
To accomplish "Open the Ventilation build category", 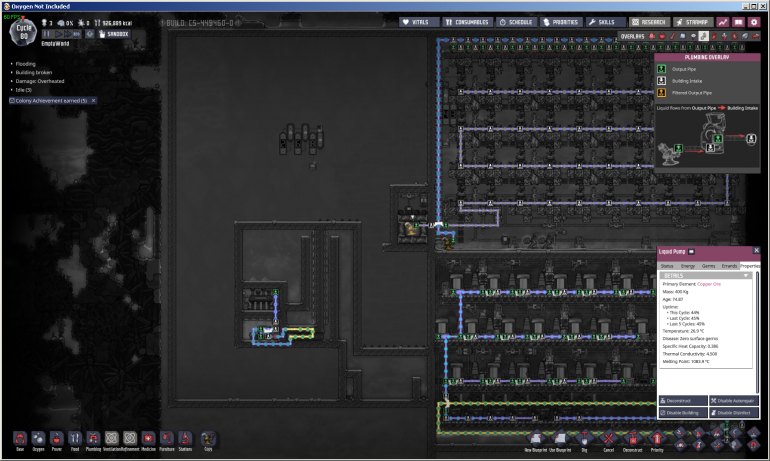I will [x=111, y=438].
